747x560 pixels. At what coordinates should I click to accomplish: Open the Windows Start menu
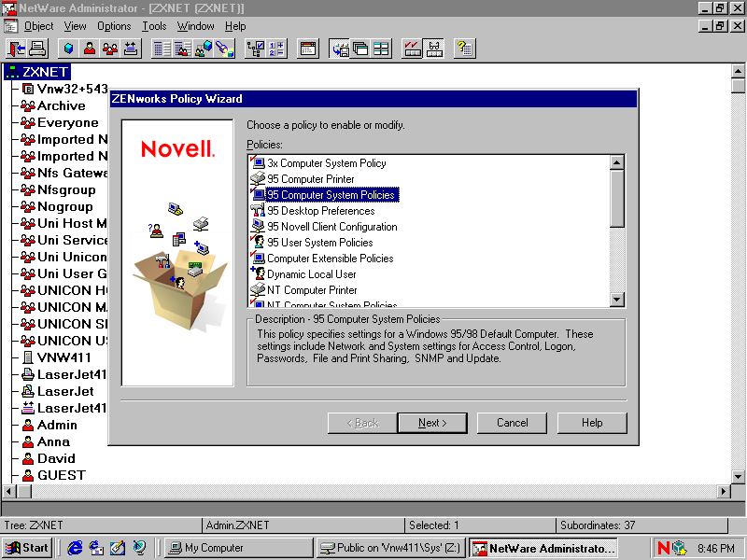click(27, 548)
